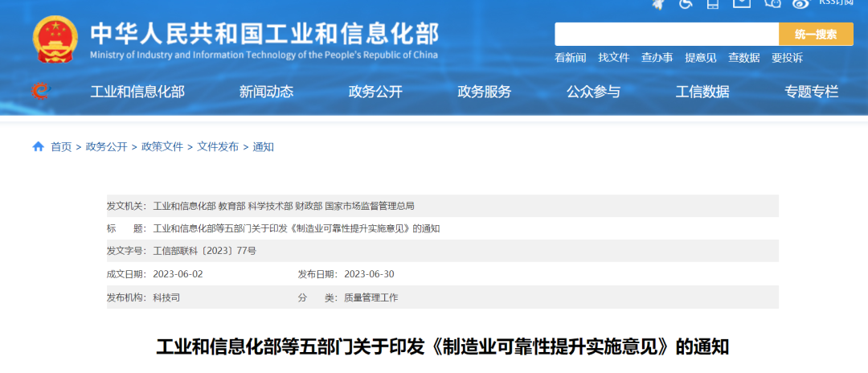868x373 pixels.
Task: Focus the search input field
Action: (666, 35)
